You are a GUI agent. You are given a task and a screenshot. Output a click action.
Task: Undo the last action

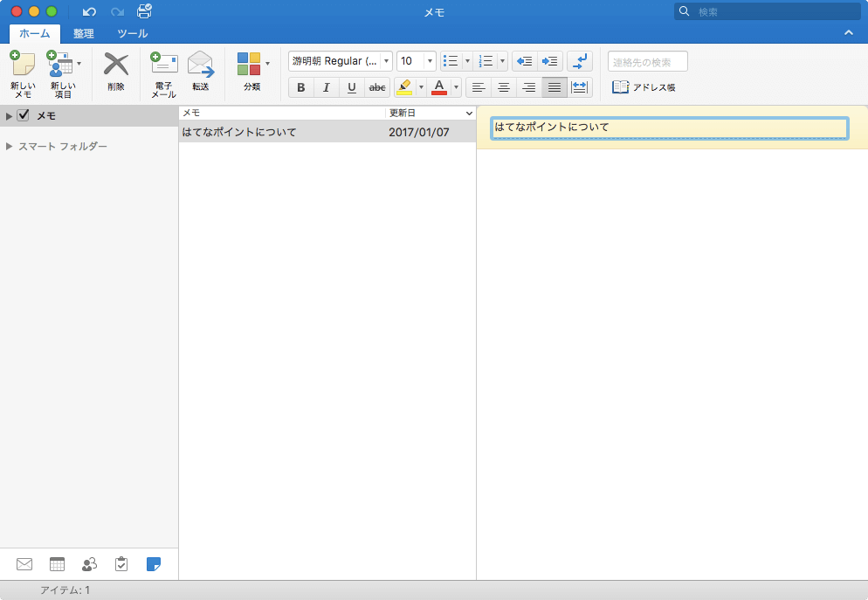[x=89, y=11]
